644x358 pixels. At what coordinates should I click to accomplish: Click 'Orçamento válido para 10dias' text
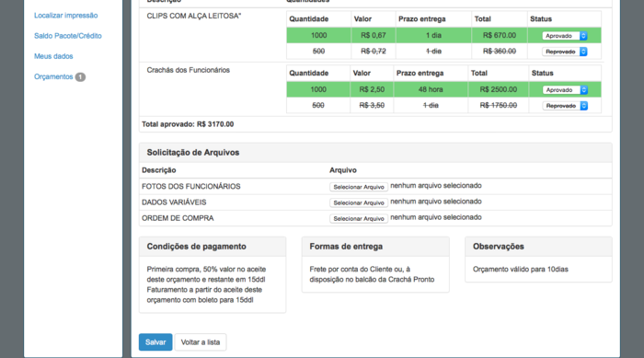[x=521, y=270]
